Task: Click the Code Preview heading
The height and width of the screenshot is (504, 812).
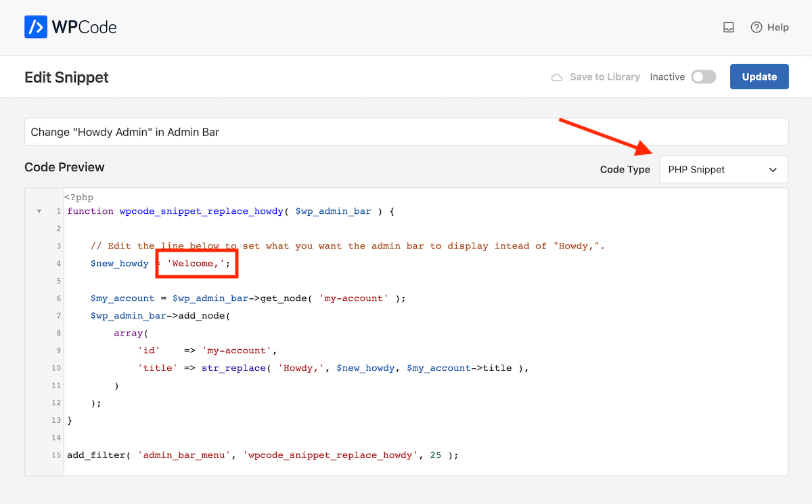Action: (64, 167)
